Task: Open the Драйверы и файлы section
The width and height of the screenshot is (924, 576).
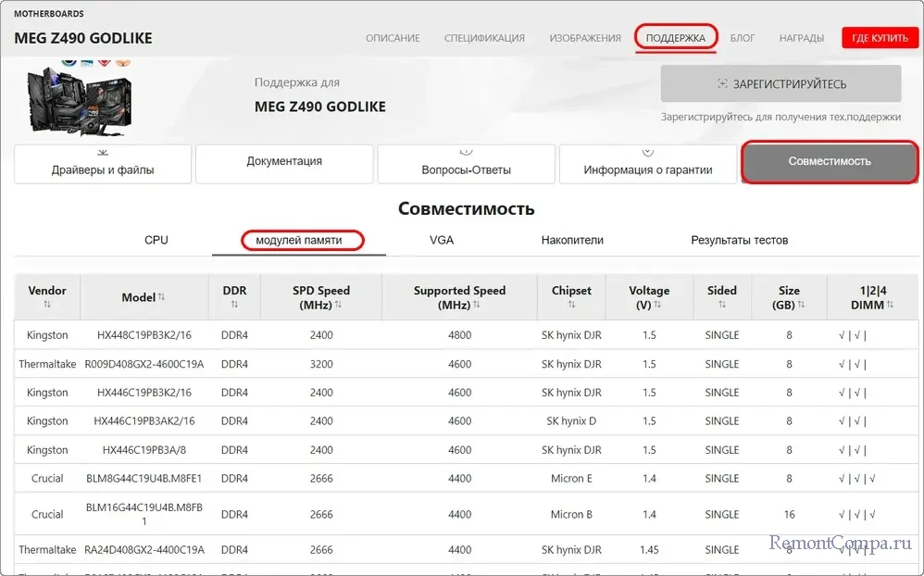Action: (103, 164)
